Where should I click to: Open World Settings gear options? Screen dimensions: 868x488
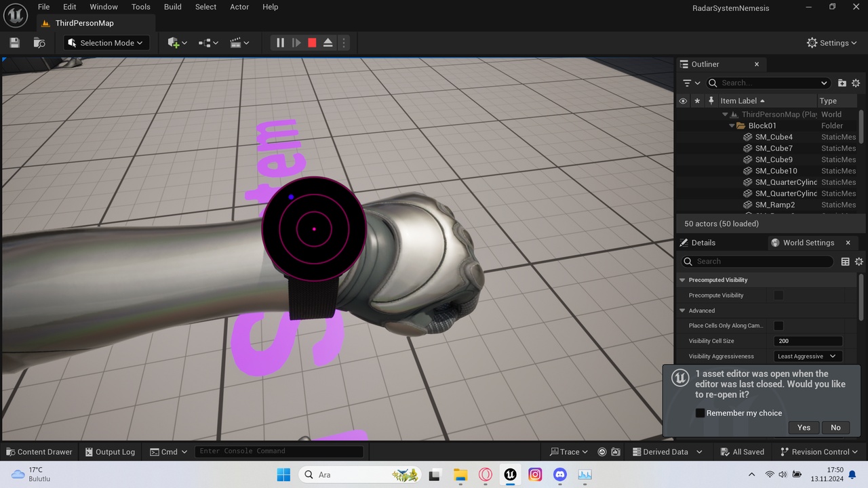click(x=859, y=262)
